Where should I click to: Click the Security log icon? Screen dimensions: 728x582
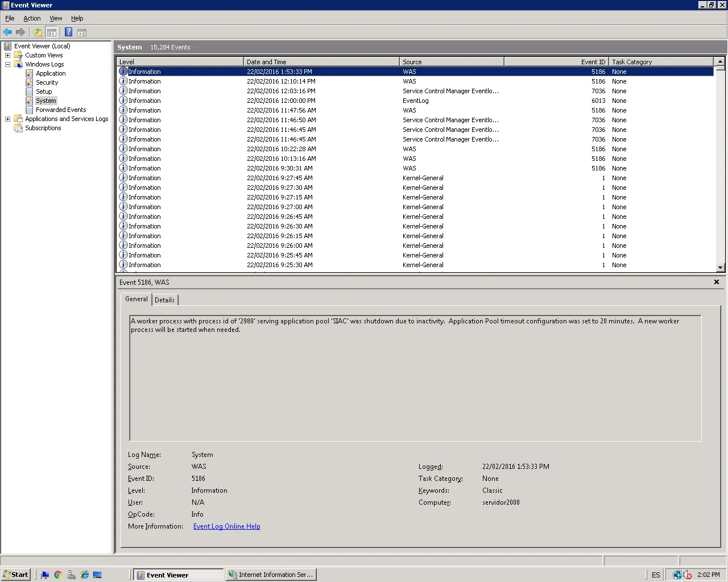(29, 82)
